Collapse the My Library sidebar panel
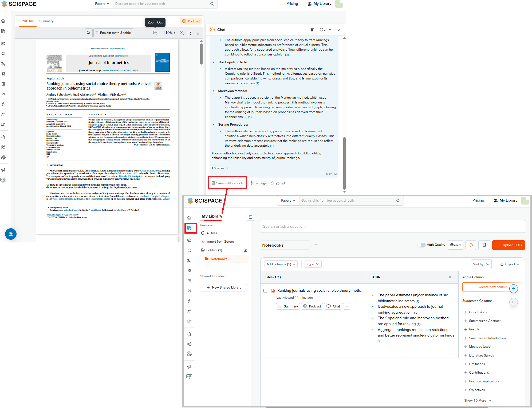This screenshot has height=408, width=532. click(x=250, y=217)
